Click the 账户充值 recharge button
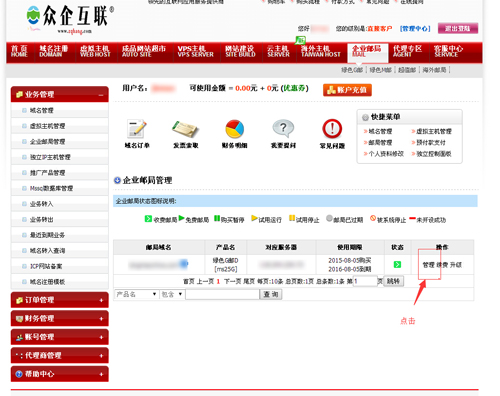The image size is (500, 396). [347, 90]
